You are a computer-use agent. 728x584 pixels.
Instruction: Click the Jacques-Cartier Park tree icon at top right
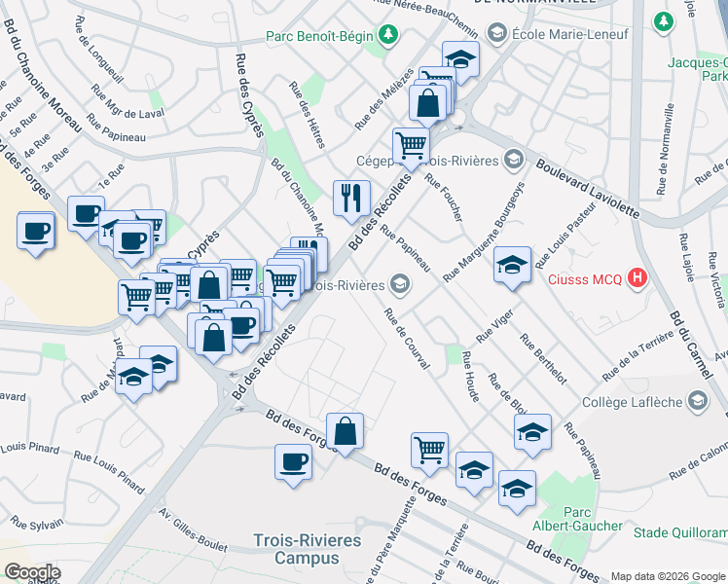pyautogui.click(x=664, y=21)
